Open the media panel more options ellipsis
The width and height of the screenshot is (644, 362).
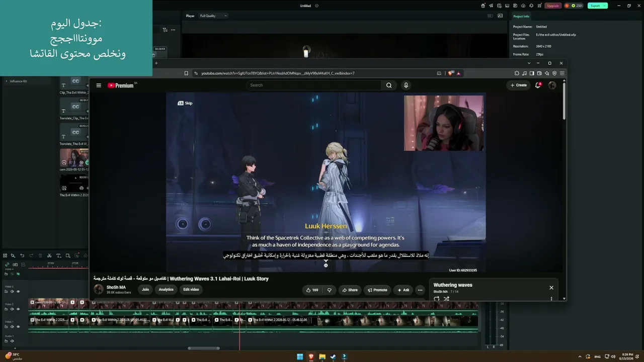point(173,30)
